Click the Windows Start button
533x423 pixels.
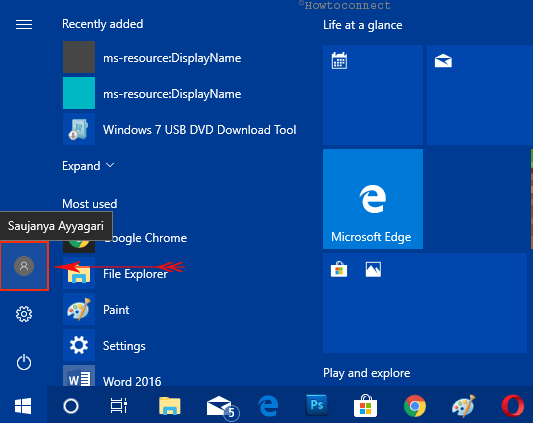tap(23, 406)
